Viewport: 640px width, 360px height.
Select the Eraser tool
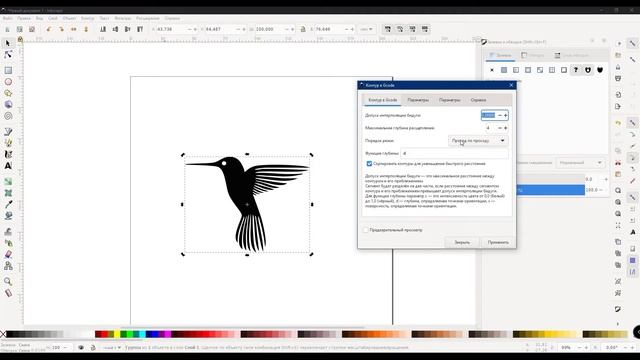coord(8,254)
